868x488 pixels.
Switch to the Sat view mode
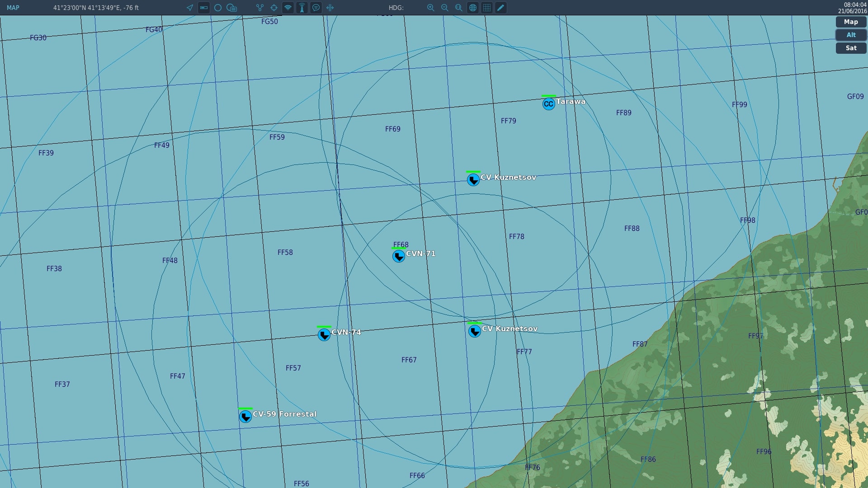coord(851,48)
